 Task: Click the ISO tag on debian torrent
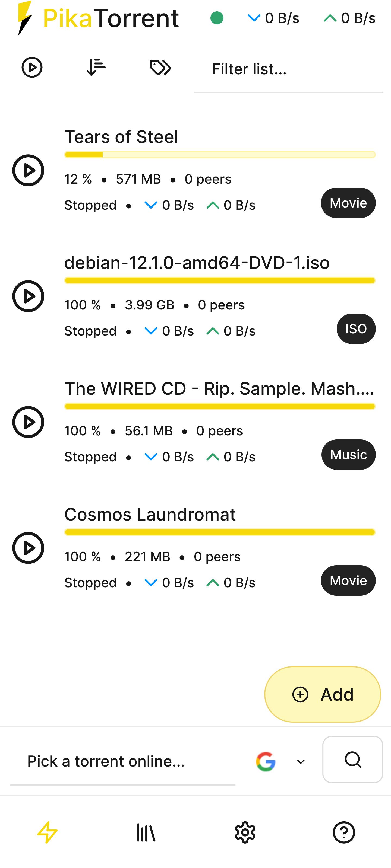[x=356, y=329]
